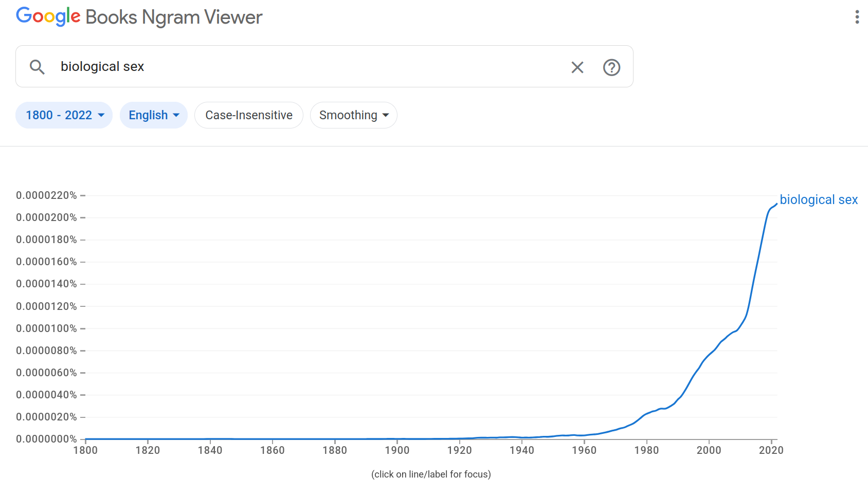Open the 1800 - 2022 year range dropdown
The width and height of the screenshot is (868, 495).
(64, 115)
